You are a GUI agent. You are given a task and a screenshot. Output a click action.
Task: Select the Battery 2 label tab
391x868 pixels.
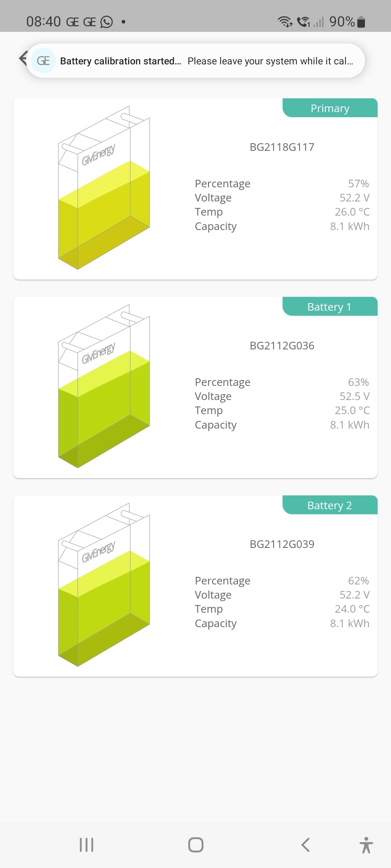330,505
